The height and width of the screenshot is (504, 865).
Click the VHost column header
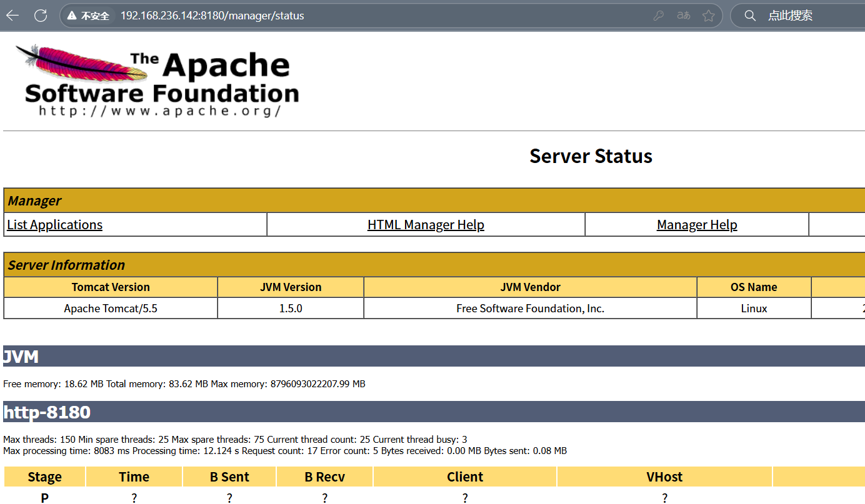coord(664,477)
